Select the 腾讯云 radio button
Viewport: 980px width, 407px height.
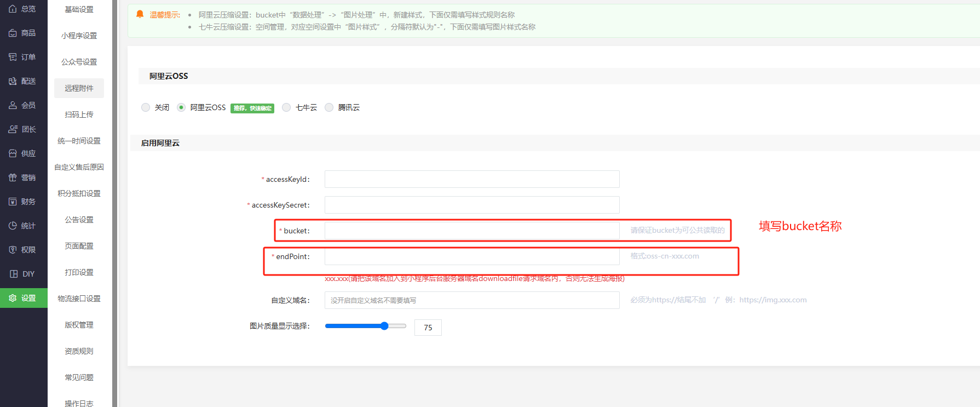329,107
